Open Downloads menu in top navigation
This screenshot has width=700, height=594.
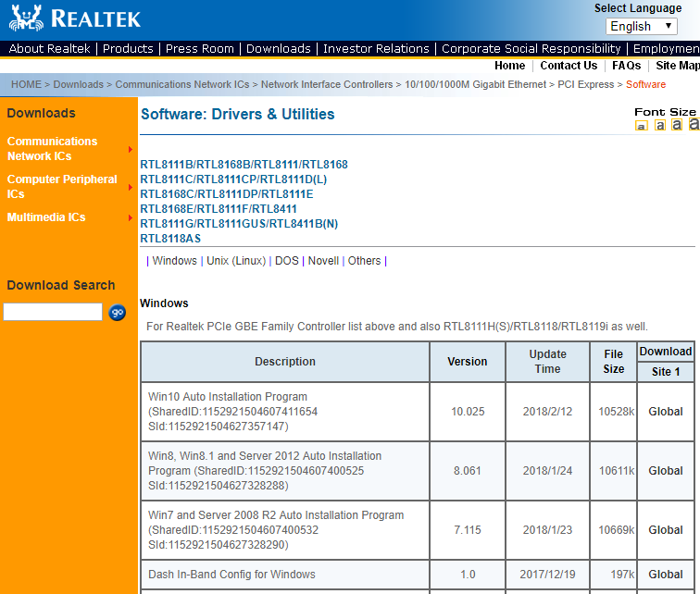(x=278, y=49)
